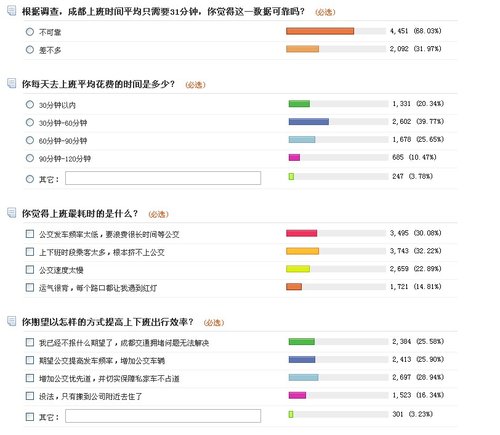Pick the 60分钟-90分钟 radio option

(x=30, y=140)
